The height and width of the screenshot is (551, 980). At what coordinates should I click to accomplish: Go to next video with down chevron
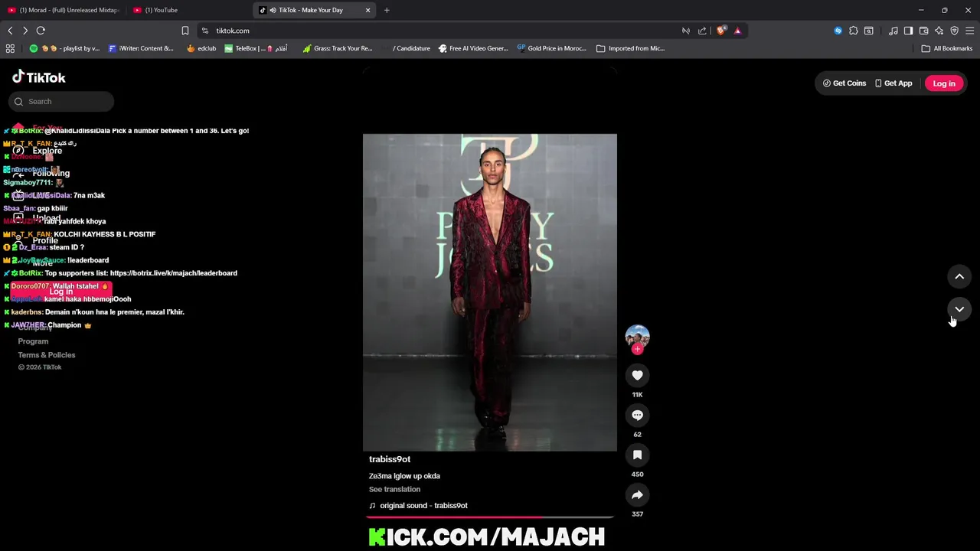(959, 309)
